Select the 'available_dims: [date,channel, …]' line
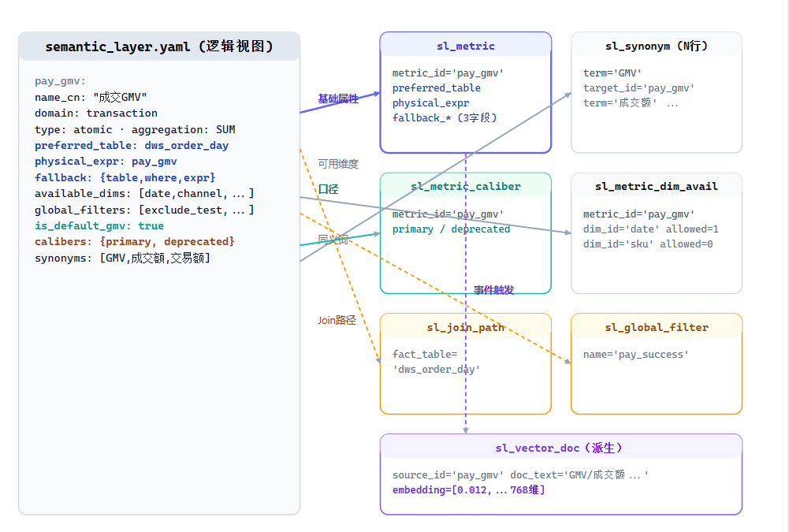Screen dimensions: 789x532 tap(144, 194)
